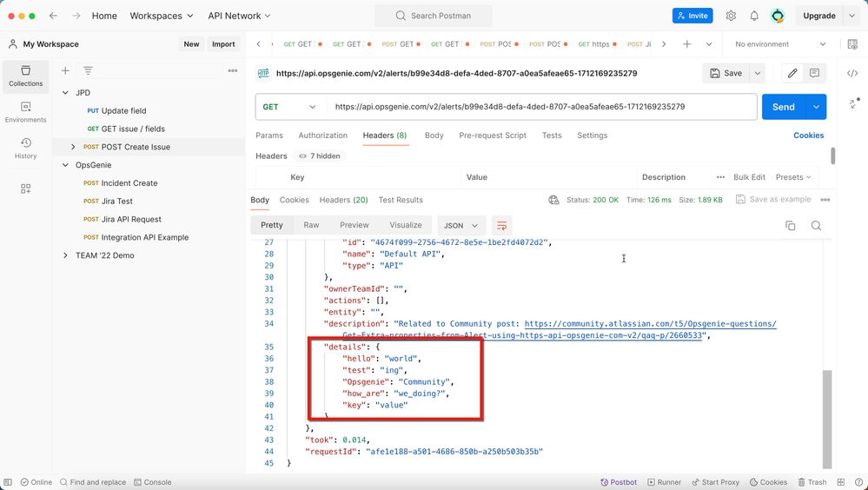This screenshot has height=490, width=868.
Task: Open response more options ellipsis
Action: click(x=825, y=200)
